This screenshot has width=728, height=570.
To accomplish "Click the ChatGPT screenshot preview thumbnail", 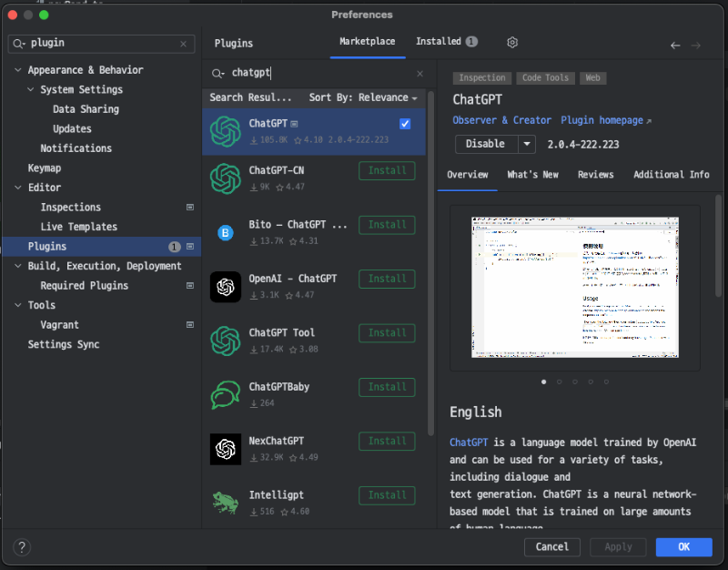I will pyautogui.click(x=573, y=287).
